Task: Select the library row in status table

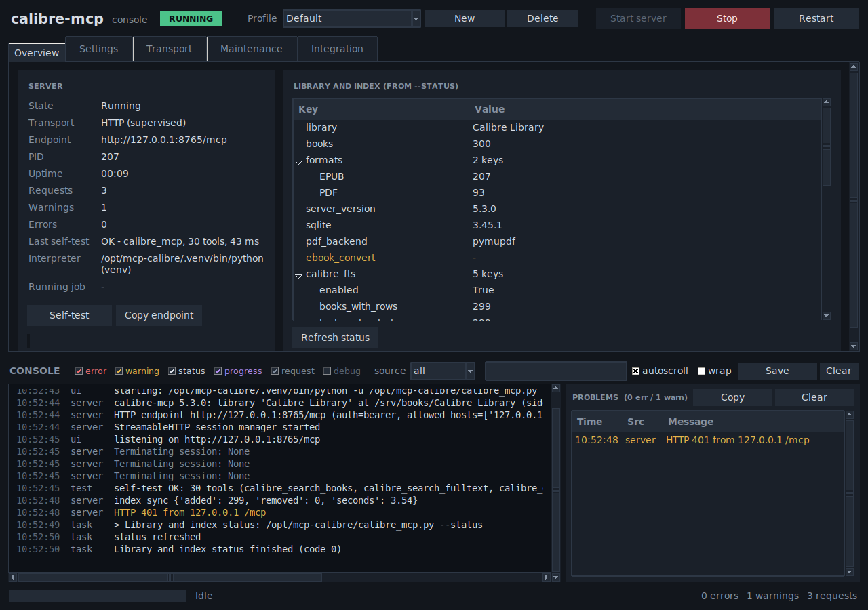Action: [557, 127]
